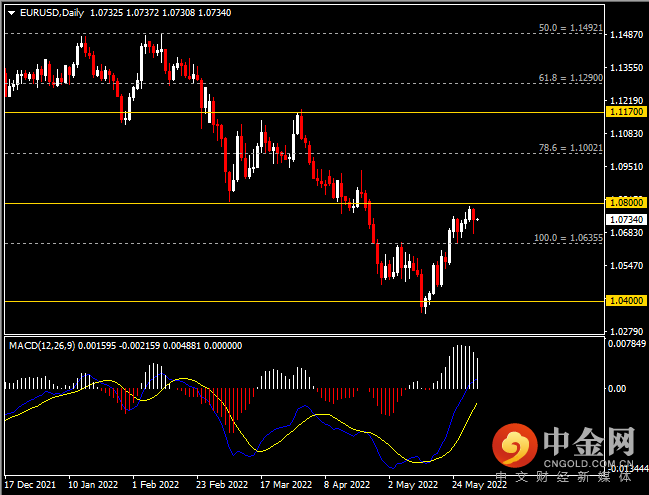Click the 1.10830 price axis value

click(x=627, y=134)
